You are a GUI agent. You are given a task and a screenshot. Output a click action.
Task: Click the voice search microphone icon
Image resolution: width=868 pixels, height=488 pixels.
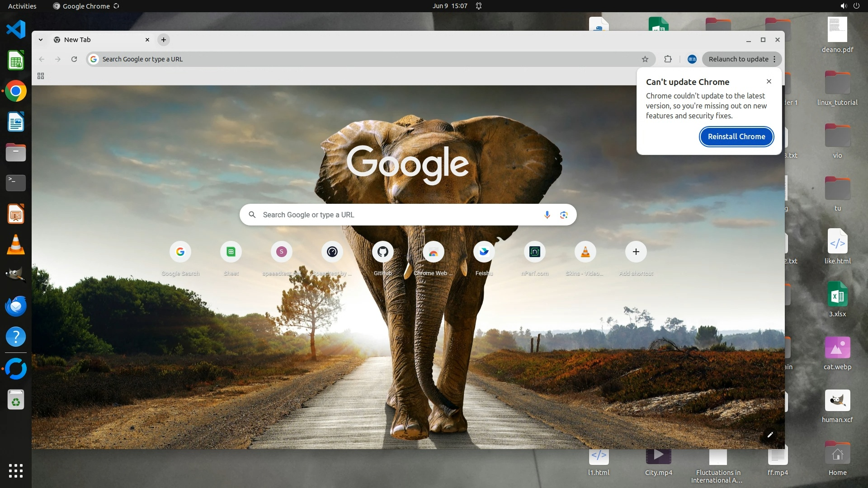click(547, 215)
